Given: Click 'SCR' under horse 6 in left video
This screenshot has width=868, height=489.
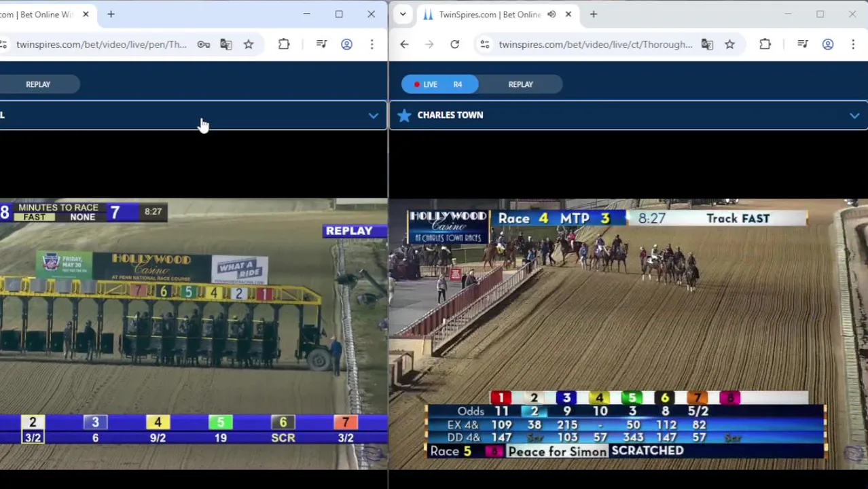Looking at the screenshot, I should (x=283, y=438).
